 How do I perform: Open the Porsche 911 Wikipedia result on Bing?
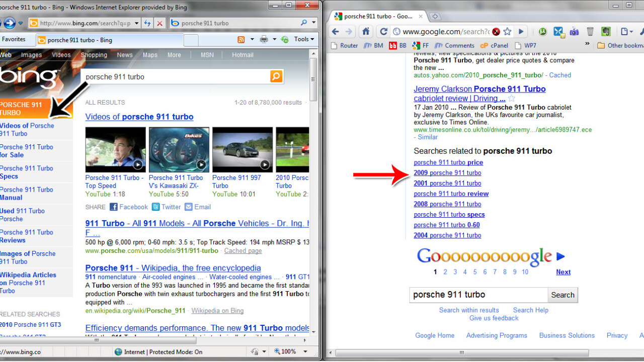173,268
